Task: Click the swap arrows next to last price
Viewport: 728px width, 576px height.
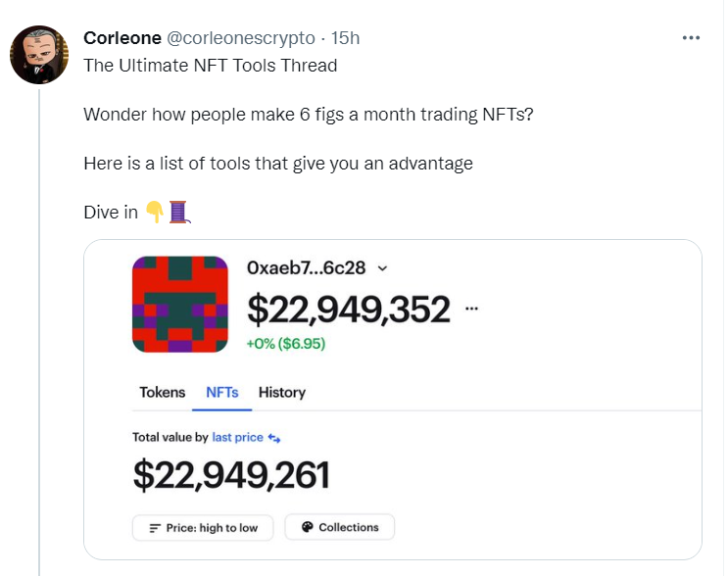Action: [274, 438]
